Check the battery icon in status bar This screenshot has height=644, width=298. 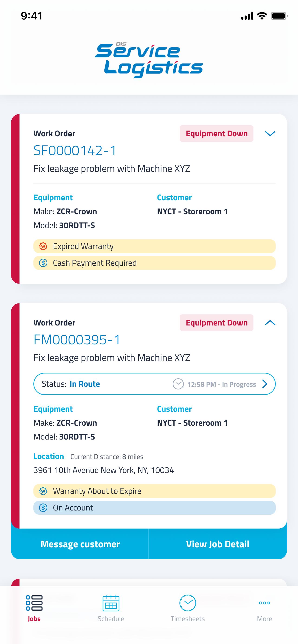[279, 16]
